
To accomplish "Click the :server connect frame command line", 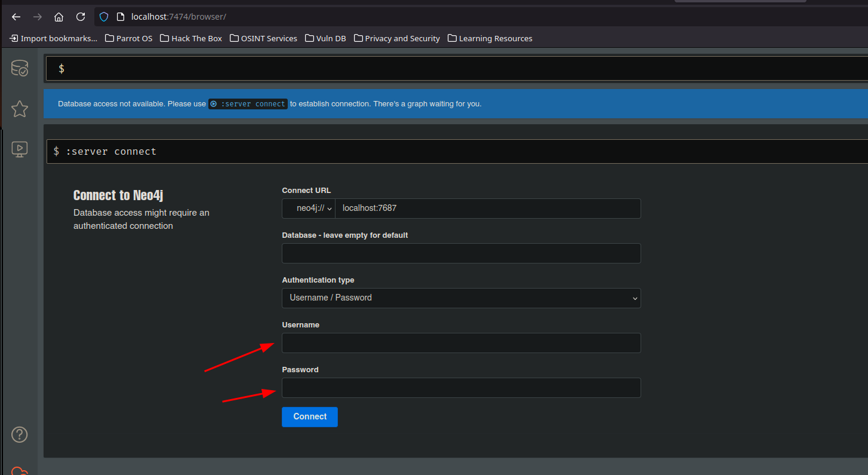I will click(x=457, y=151).
